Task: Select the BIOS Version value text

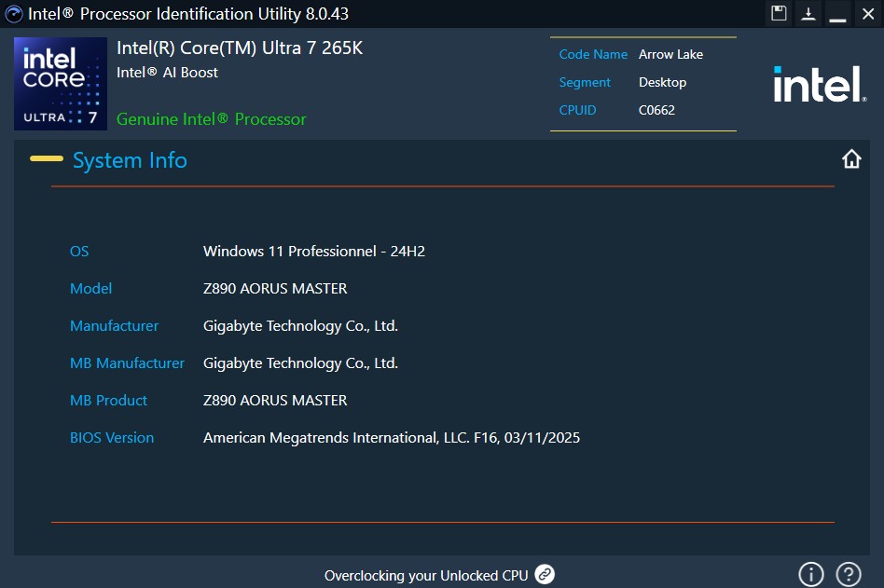Action: 392,437
